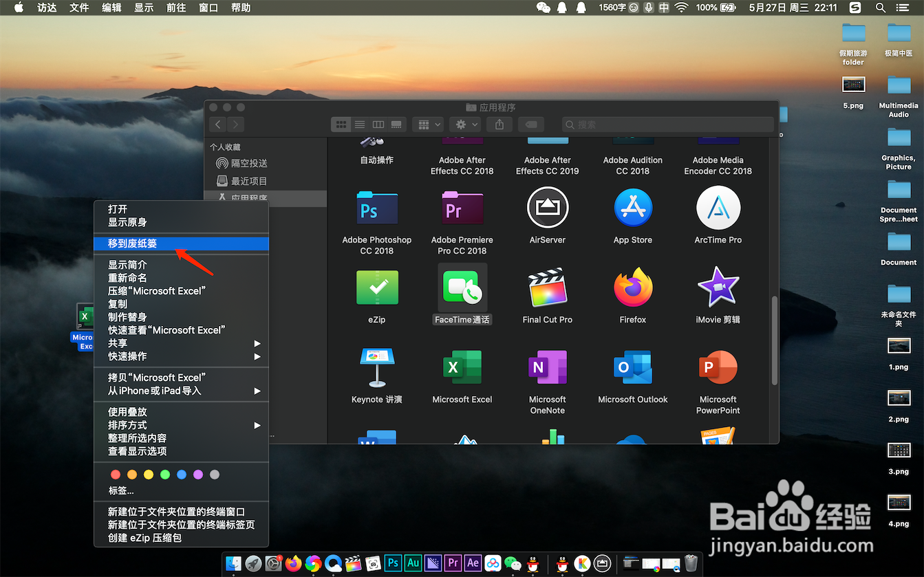The height and width of the screenshot is (577, 924).
Task: Expand the 排序方式 submenu
Action: [181, 425]
